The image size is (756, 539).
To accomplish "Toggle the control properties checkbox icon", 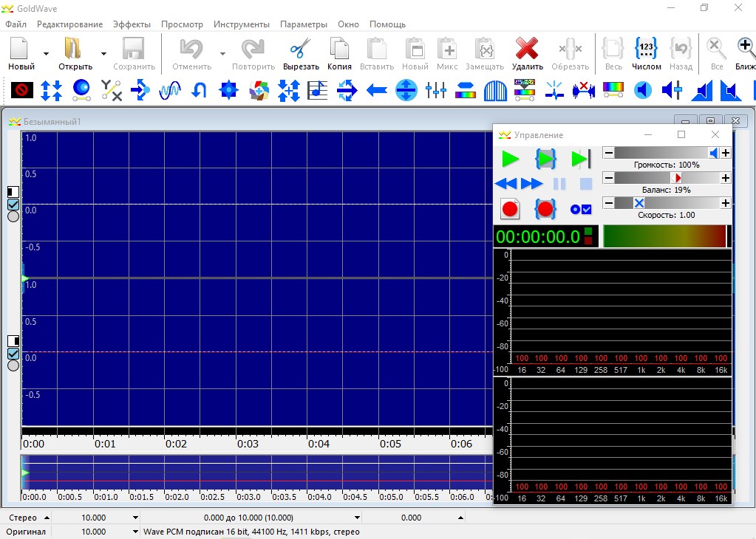I will pos(581,210).
